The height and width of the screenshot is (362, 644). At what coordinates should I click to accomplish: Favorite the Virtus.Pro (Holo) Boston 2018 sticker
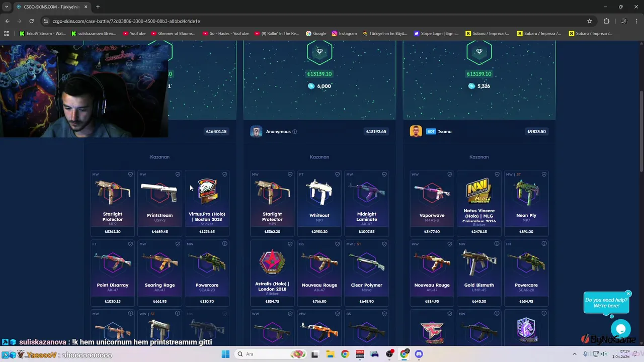(225, 174)
